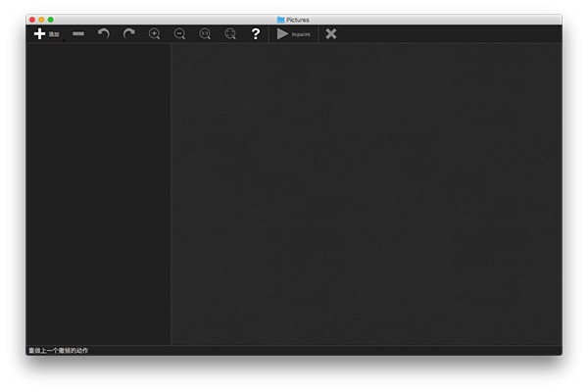Minimize the window with yellow button
The width and height of the screenshot is (588, 392).
click(x=41, y=20)
